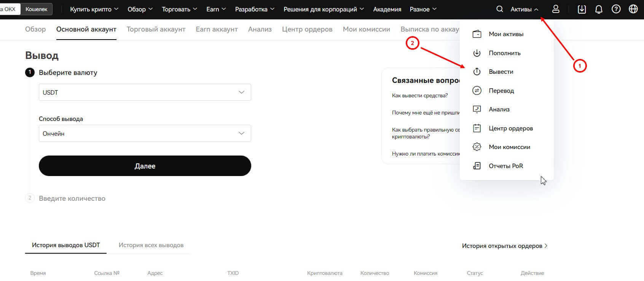Open the language globe icon
The height and width of the screenshot is (281, 644).
click(633, 9)
